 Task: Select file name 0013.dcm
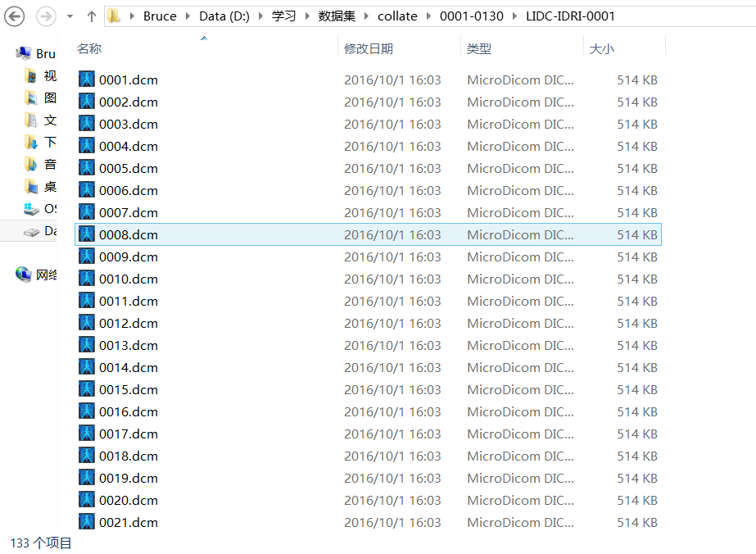point(129,346)
